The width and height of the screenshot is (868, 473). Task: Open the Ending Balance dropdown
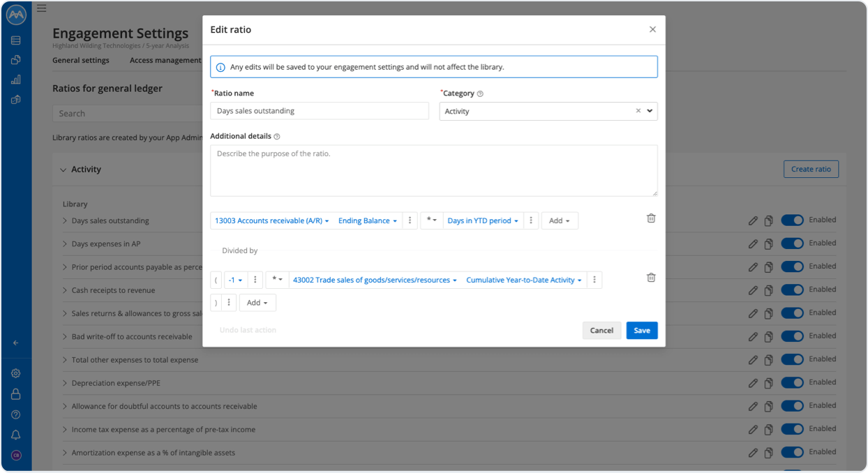click(368, 220)
